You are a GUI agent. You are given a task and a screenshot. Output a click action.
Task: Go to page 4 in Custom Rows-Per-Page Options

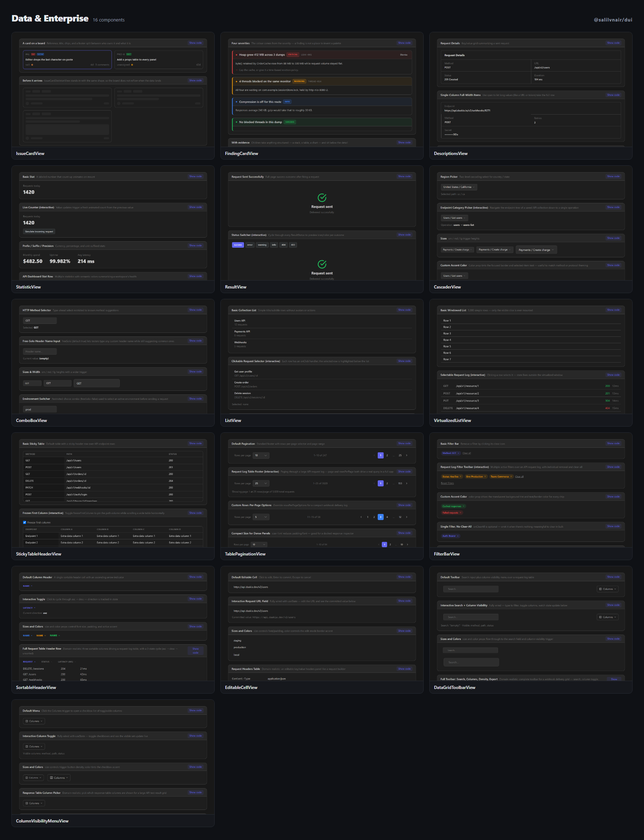point(387,517)
